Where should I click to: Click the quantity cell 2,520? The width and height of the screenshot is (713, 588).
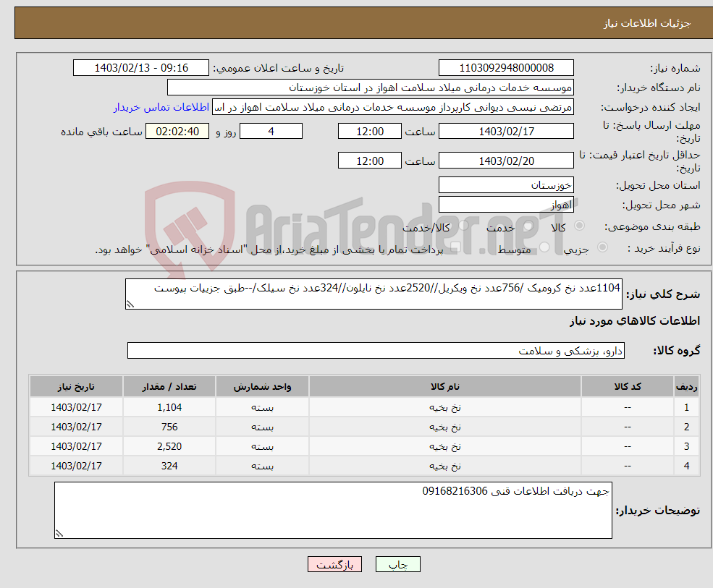(x=169, y=446)
